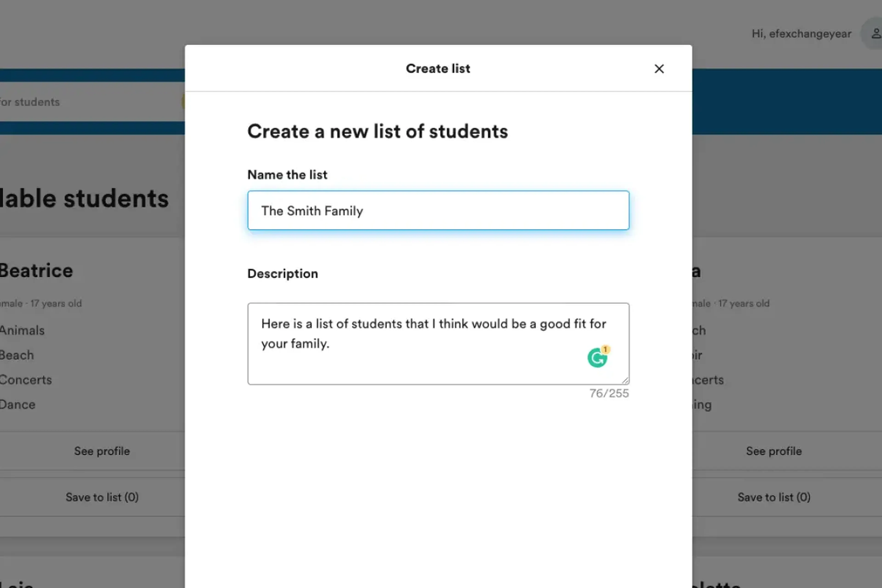Click the Animals interest on Beatrice's card
The image size is (882, 588).
pyautogui.click(x=22, y=330)
